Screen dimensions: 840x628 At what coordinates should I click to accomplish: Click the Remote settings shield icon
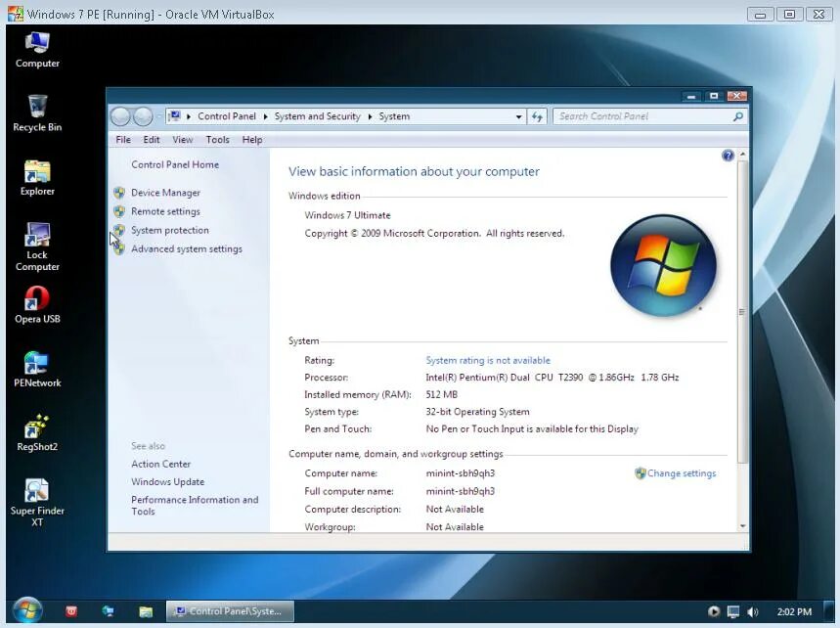[119, 211]
